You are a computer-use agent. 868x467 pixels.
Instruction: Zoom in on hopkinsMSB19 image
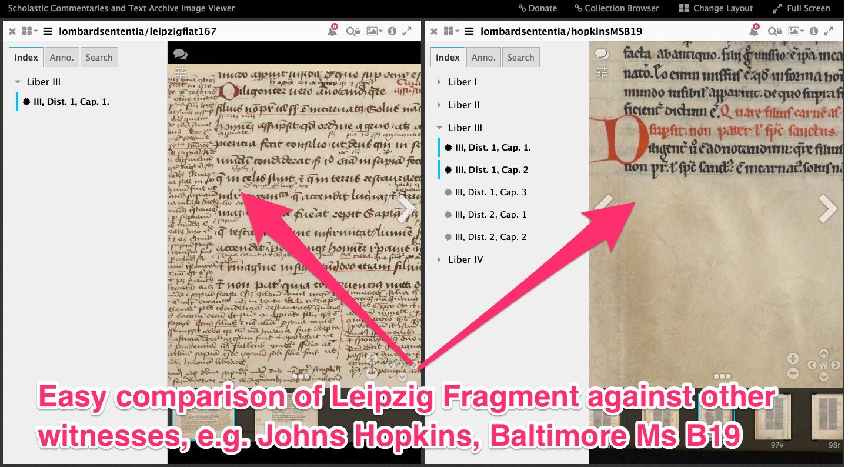click(x=793, y=358)
